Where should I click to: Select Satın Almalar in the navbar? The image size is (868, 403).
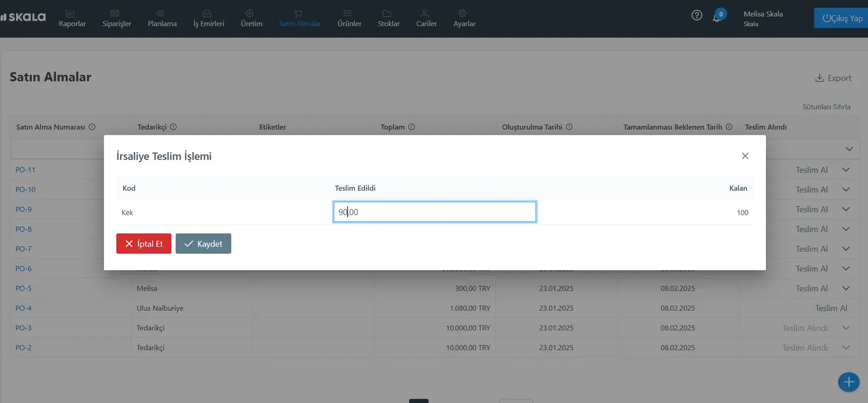[299, 18]
